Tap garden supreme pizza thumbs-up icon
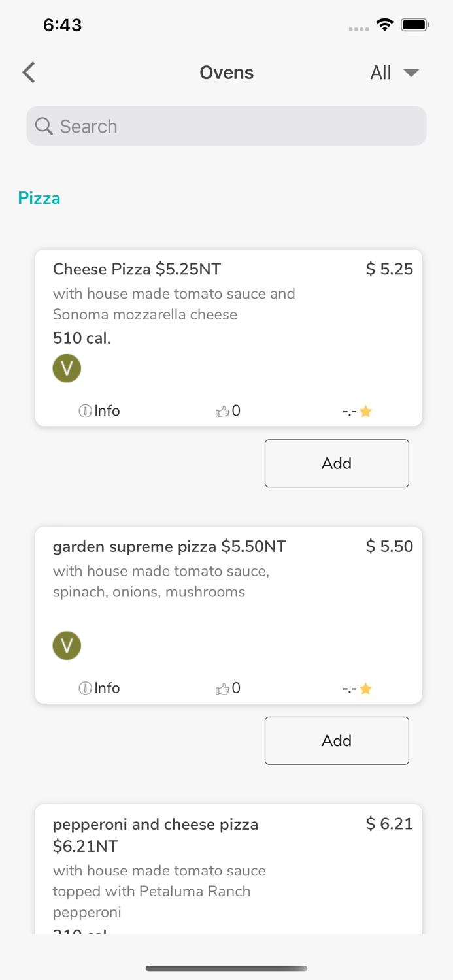Screen dimensions: 453x980 click(x=223, y=689)
